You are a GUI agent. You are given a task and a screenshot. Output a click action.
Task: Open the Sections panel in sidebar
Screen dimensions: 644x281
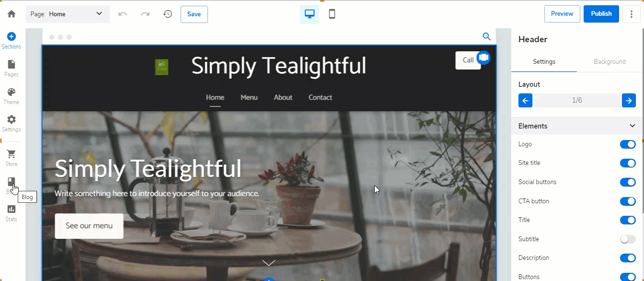tap(11, 40)
